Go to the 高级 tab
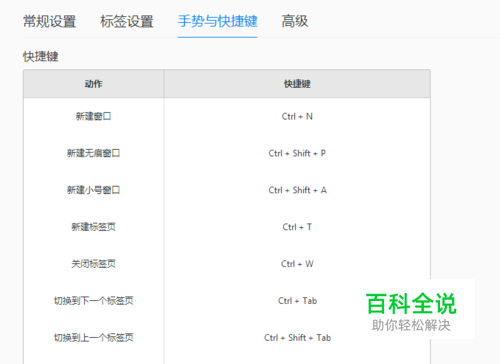Screen dimensions: 500x364 295,21
